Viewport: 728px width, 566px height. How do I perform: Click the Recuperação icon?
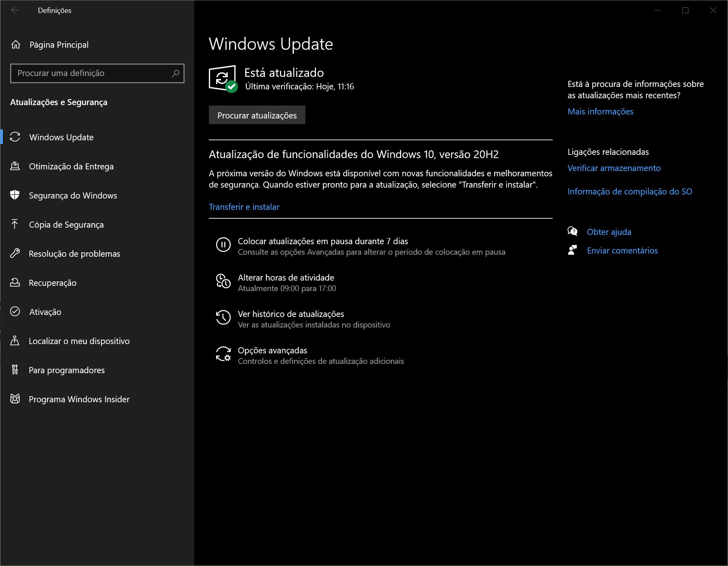[15, 283]
